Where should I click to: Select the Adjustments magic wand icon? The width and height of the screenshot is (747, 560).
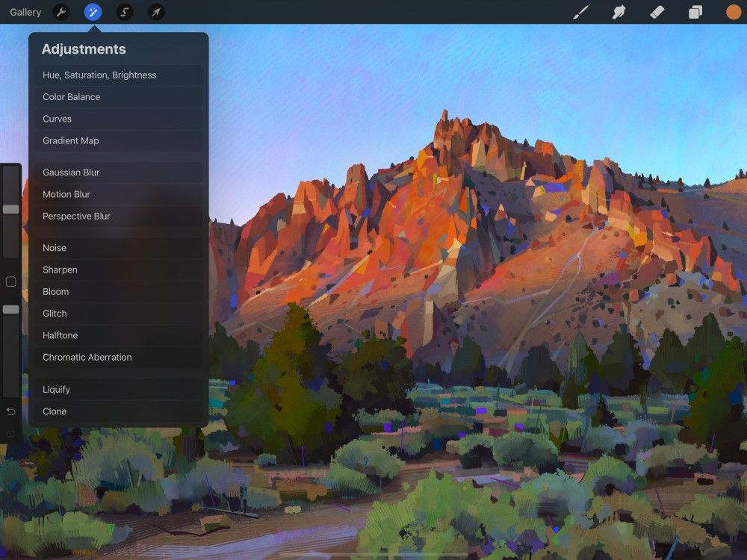(x=92, y=12)
